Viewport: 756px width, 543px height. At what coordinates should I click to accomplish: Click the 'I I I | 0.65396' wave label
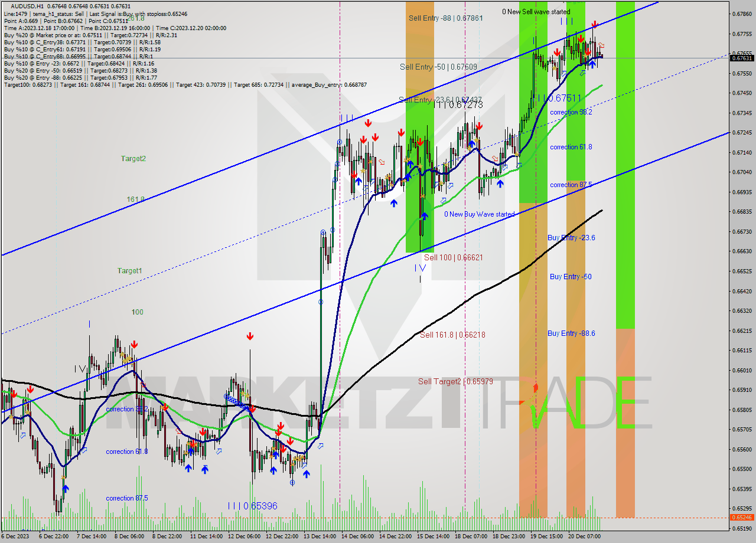(252, 506)
